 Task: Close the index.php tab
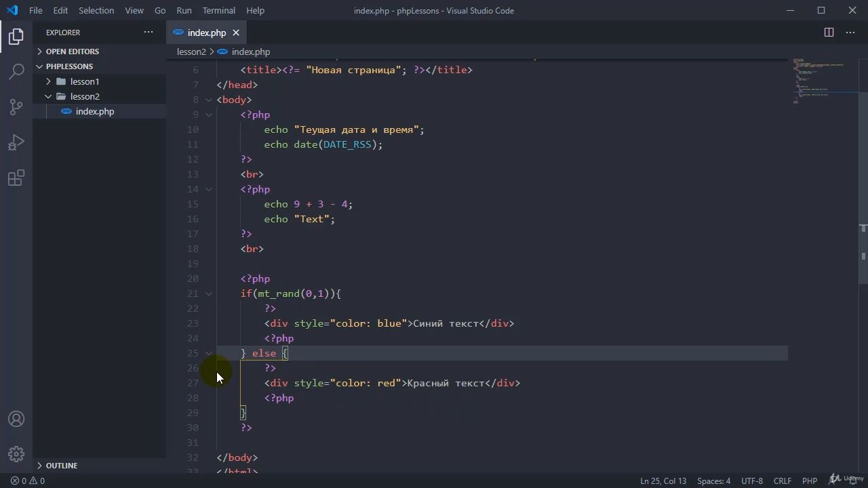tap(236, 33)
